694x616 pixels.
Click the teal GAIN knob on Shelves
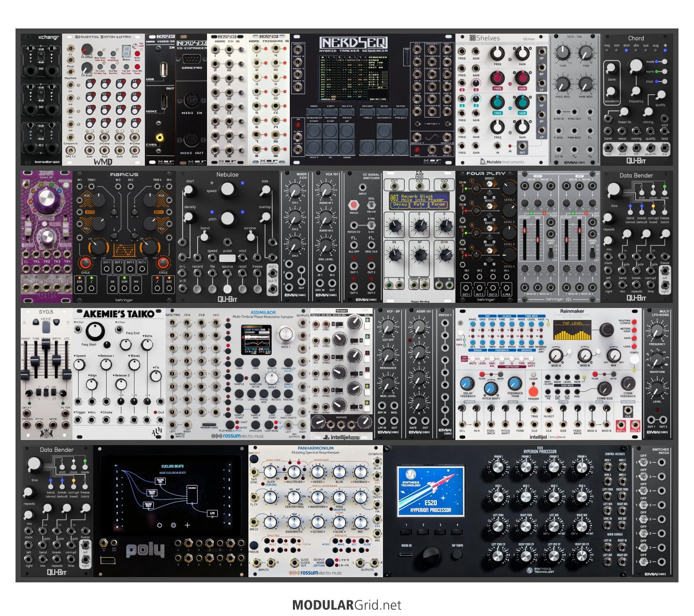coord(522,102)
